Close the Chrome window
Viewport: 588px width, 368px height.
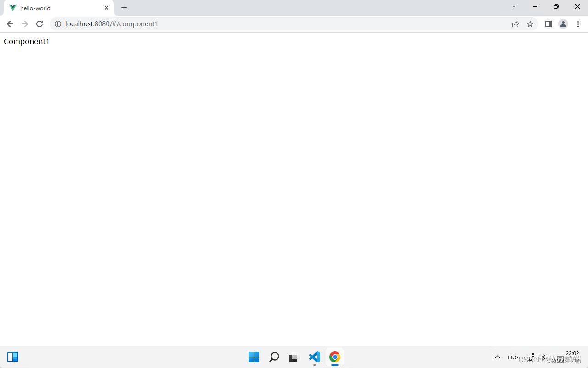tap(577, 6)
